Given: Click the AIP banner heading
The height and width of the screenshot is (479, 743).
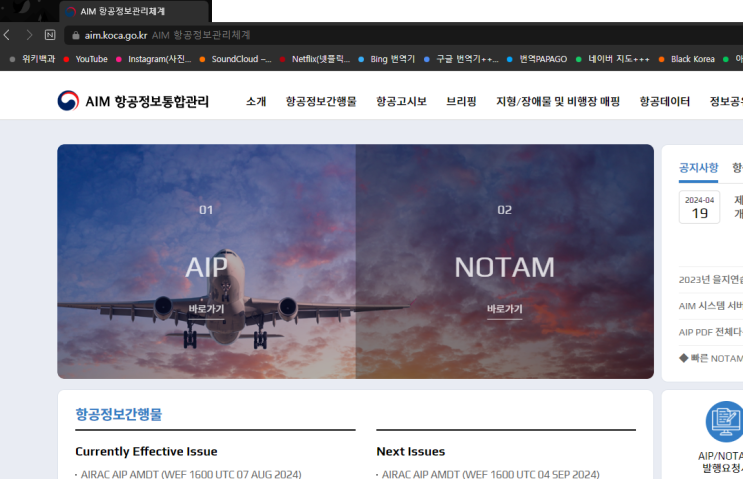Looking at the screenshot, I should click(206, 267).
